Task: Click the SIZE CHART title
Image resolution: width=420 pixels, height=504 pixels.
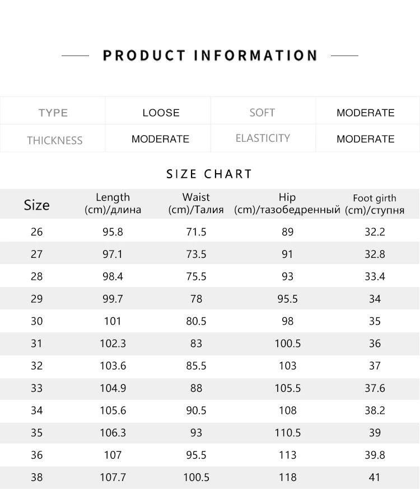Action: (209, 174)
